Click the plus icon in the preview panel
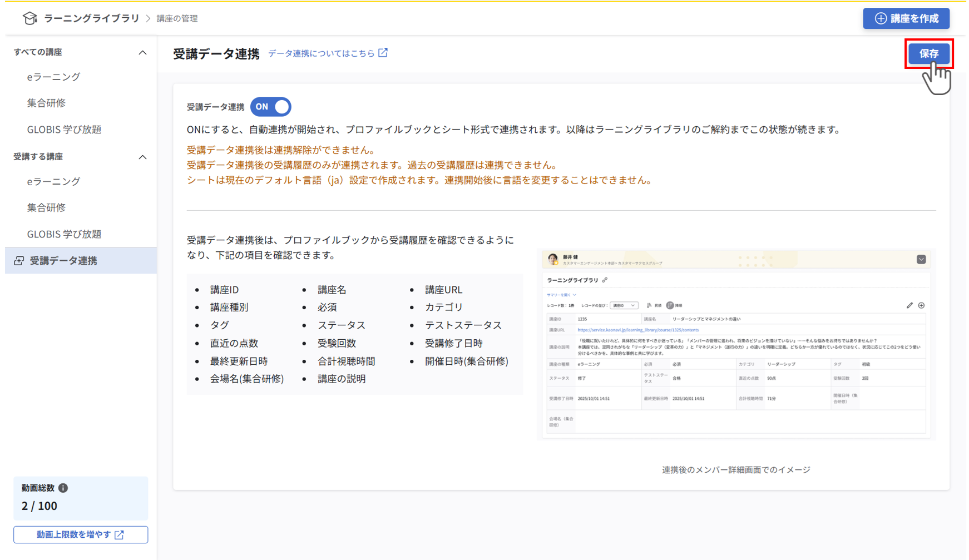The width and height of the screenshot is (969, 560). click(x=922, y=305)
